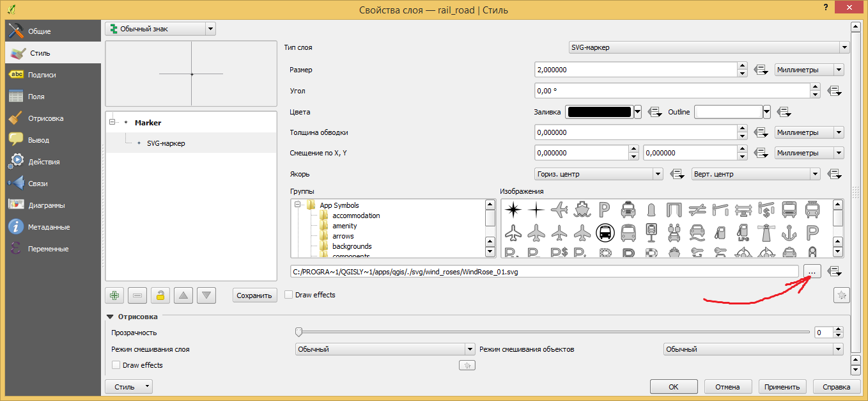Click the Сохранить button
This screenshot has width=868, height=401.
click(x=255, y=295)
